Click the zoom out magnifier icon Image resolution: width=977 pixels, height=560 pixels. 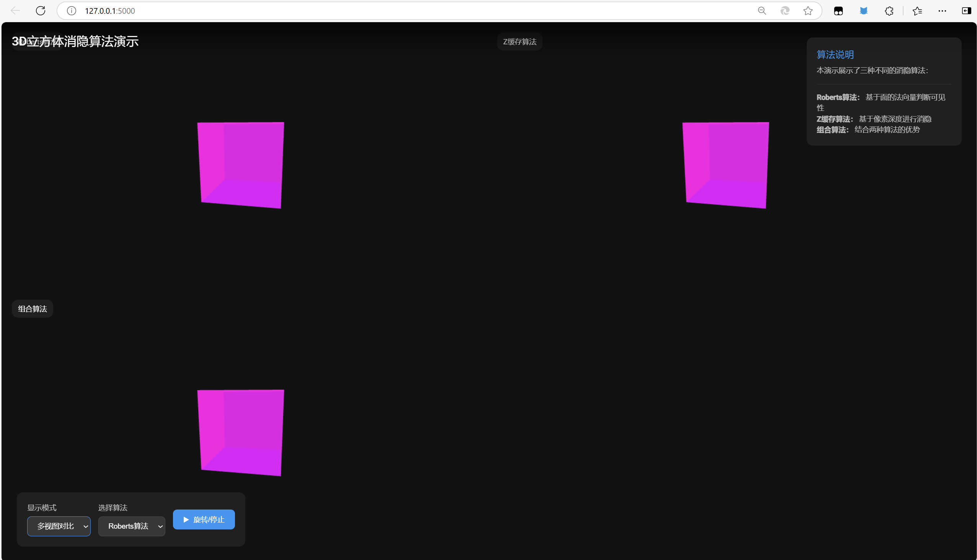click(762, 11)
